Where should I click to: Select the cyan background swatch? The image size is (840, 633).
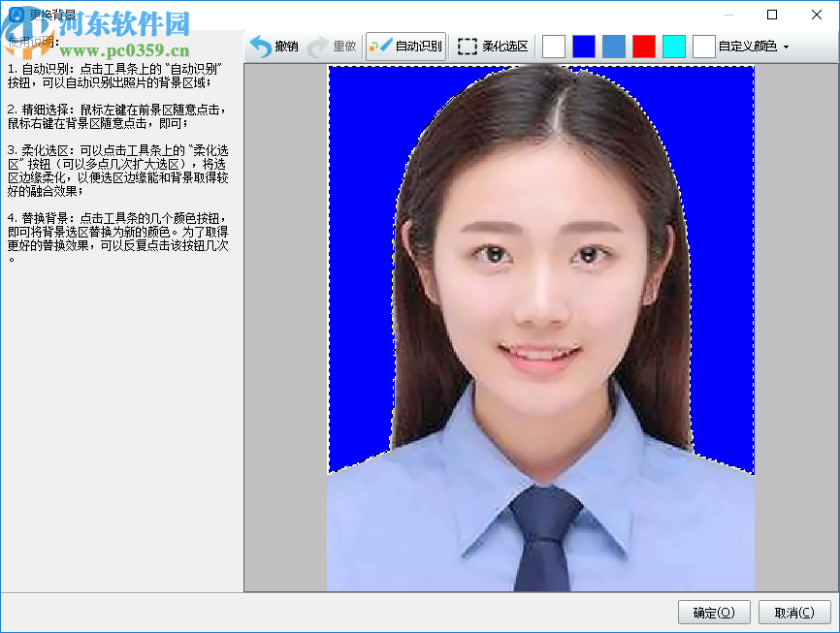pyautogui.click(x=673, y=46)
